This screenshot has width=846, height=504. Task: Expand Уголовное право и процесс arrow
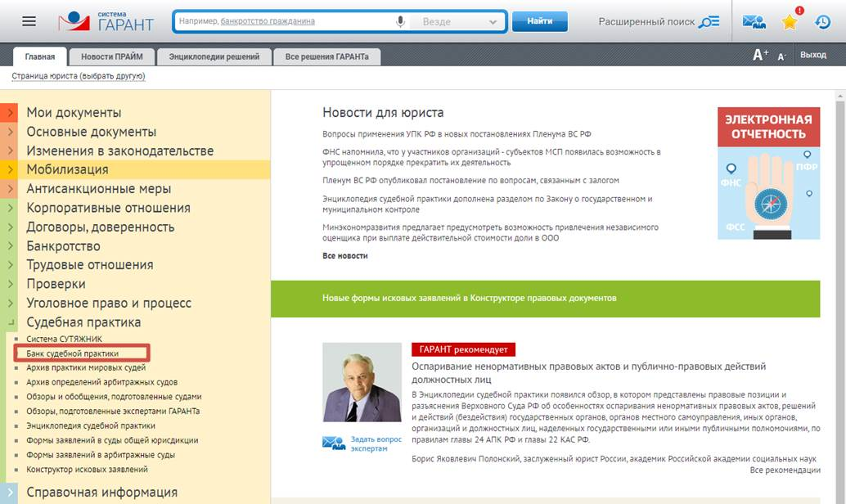pyautogui.click(x=9, y=303)
